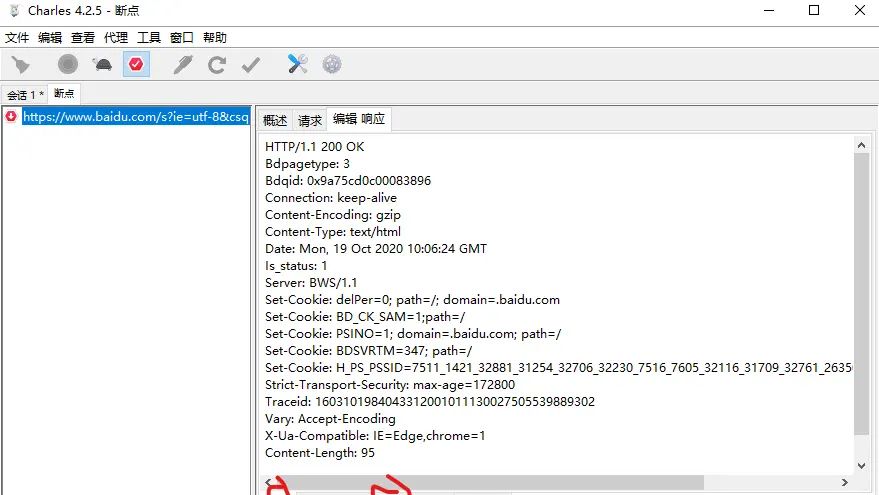The width and height of the screenshot is (879, 495).
Task: Open the 帮助 menu
Action: 215,38
